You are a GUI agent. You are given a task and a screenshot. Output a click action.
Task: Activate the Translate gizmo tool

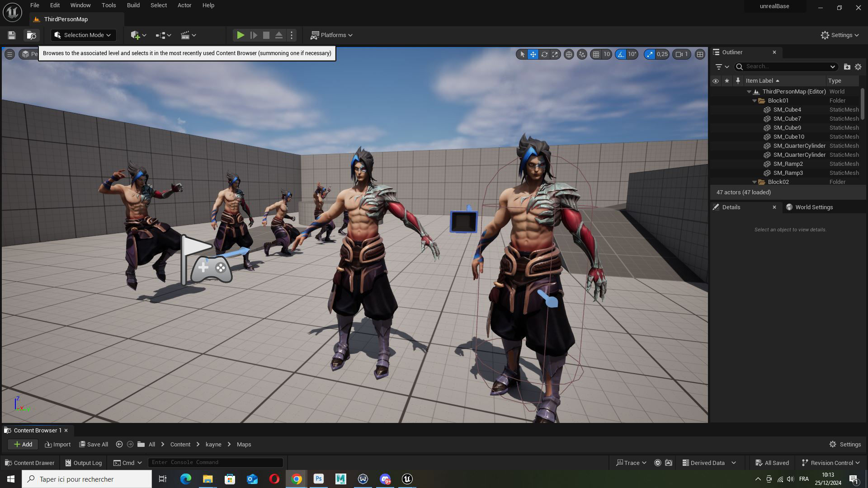coord(533,54)
